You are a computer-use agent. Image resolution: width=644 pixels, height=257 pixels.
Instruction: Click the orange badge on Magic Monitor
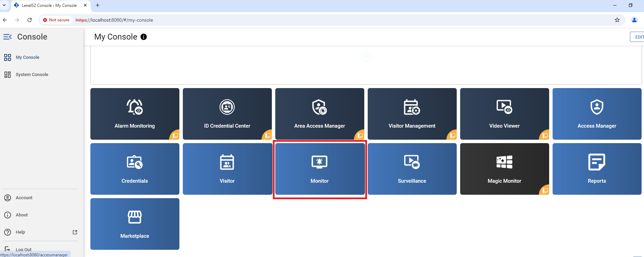(545, 190)
